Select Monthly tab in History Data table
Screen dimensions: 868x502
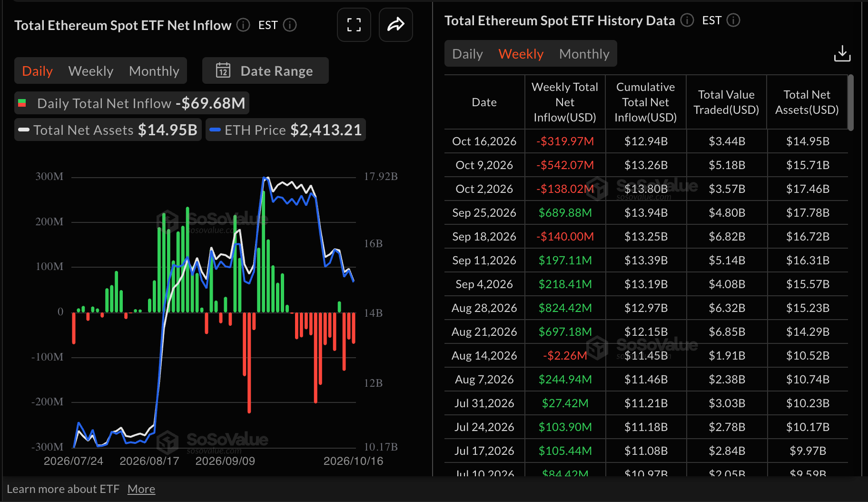(x=584, y=54)
